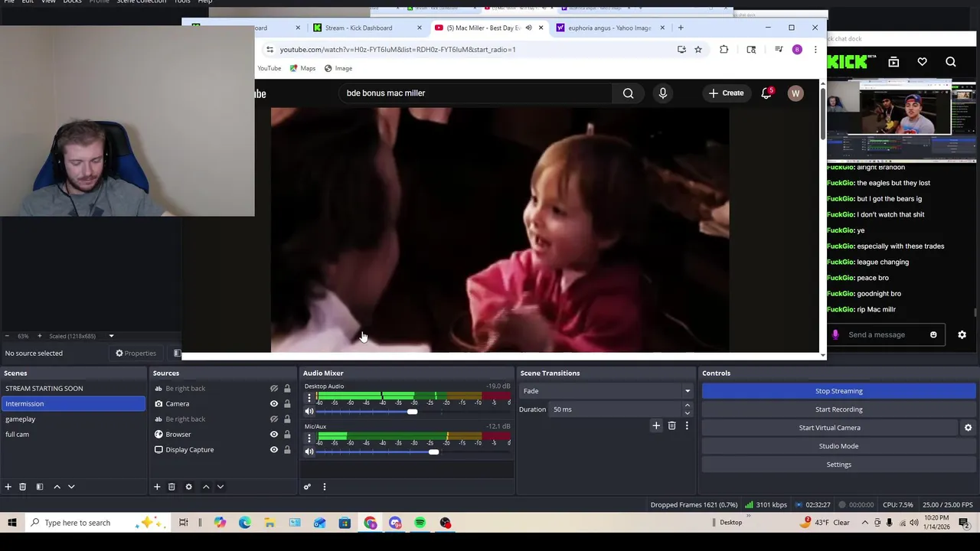Move the selected source up
Viewport: 980px width, 551px height.
(206, 487)
